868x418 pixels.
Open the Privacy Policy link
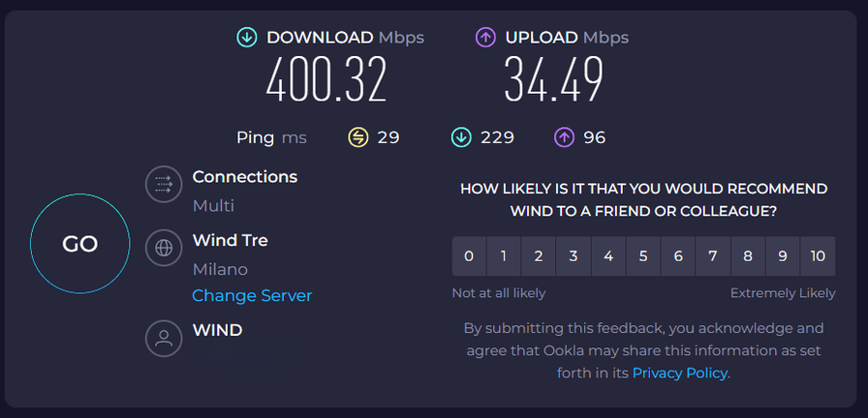(679, 373)
